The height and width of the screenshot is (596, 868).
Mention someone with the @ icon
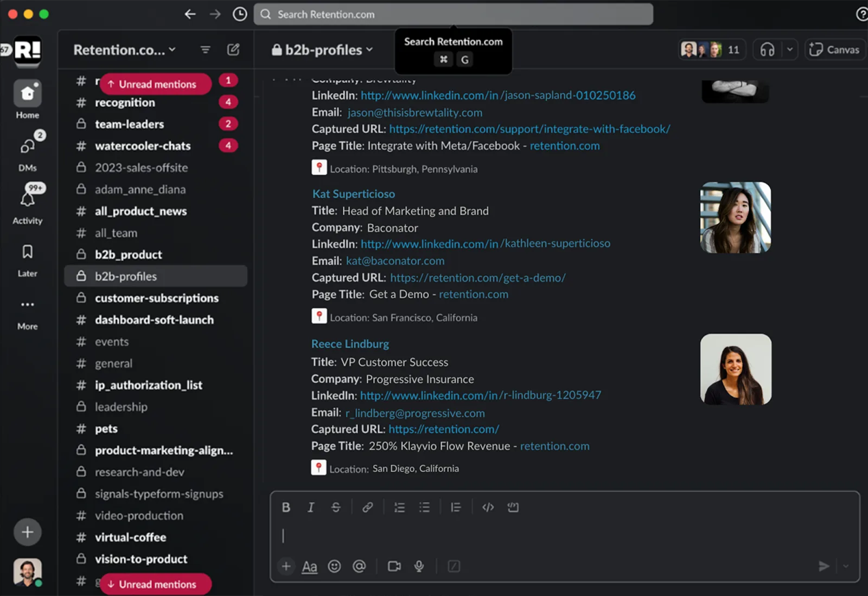pos(359,567)
